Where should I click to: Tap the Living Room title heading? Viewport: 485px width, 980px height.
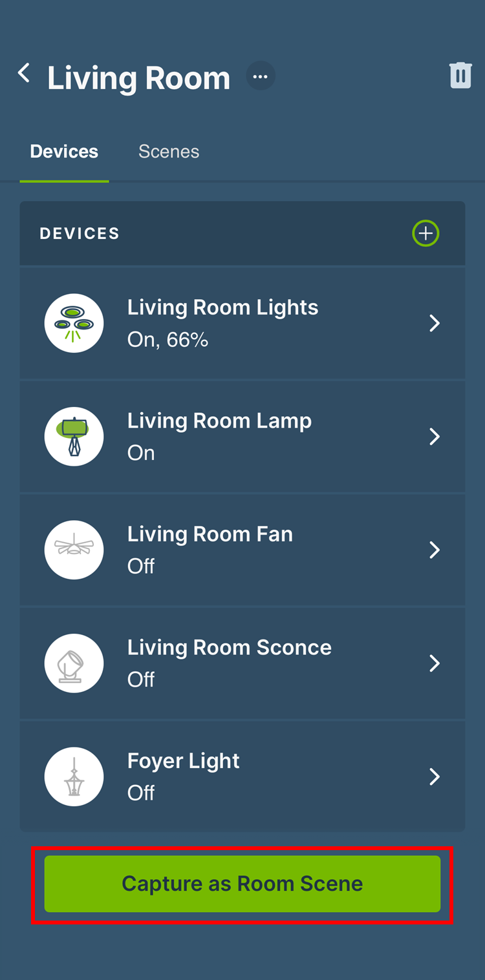(139, 78)
